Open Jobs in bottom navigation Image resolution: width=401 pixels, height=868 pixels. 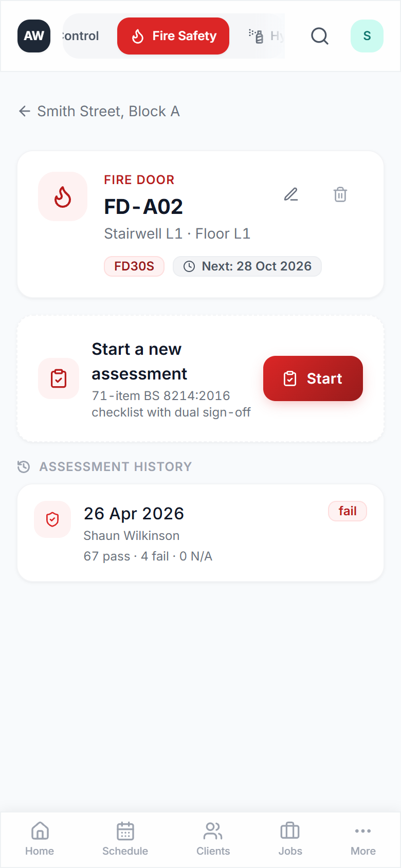click(290, 839)
